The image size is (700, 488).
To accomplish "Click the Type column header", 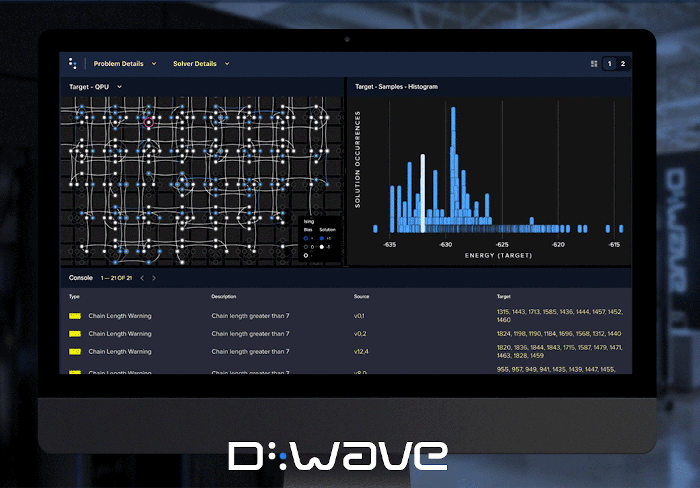I will (74, 296).
